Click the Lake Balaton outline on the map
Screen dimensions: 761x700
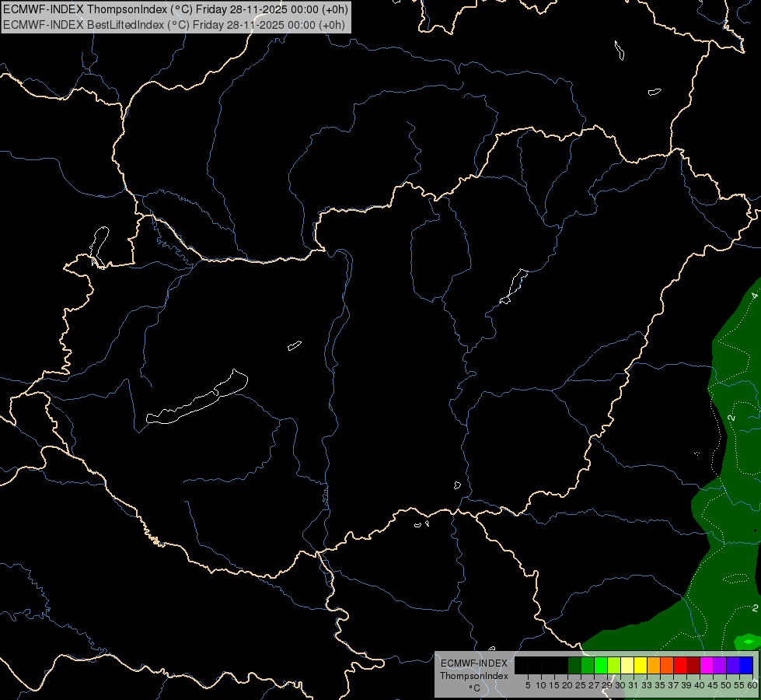coord(197,397)
